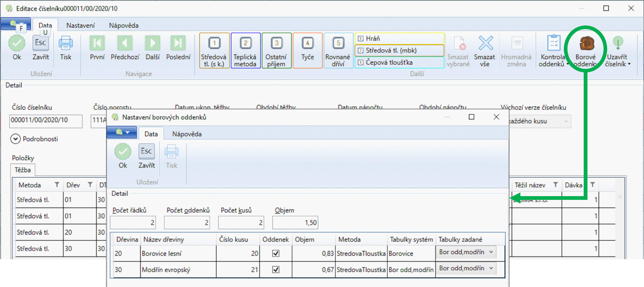Open Tabulky zadané dropdown for Borovice lesní

pos(491,252)
